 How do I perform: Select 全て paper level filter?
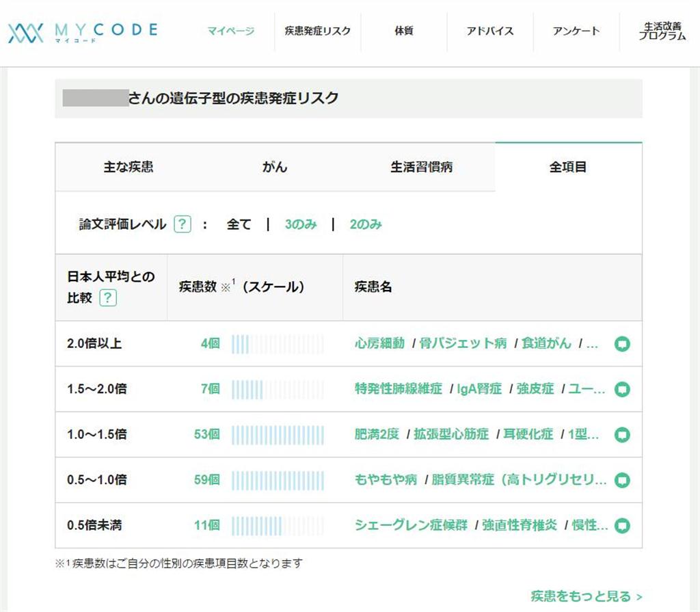239,224
